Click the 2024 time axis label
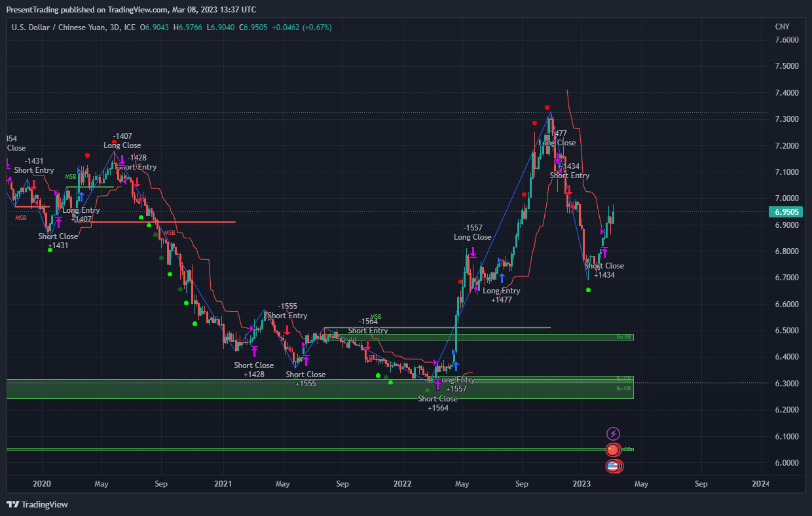 pyautogui.click(x=760, y=485)
